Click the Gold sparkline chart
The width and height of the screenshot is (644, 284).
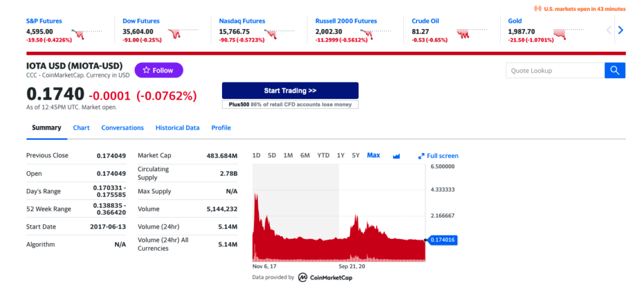[x=569, y=34]
